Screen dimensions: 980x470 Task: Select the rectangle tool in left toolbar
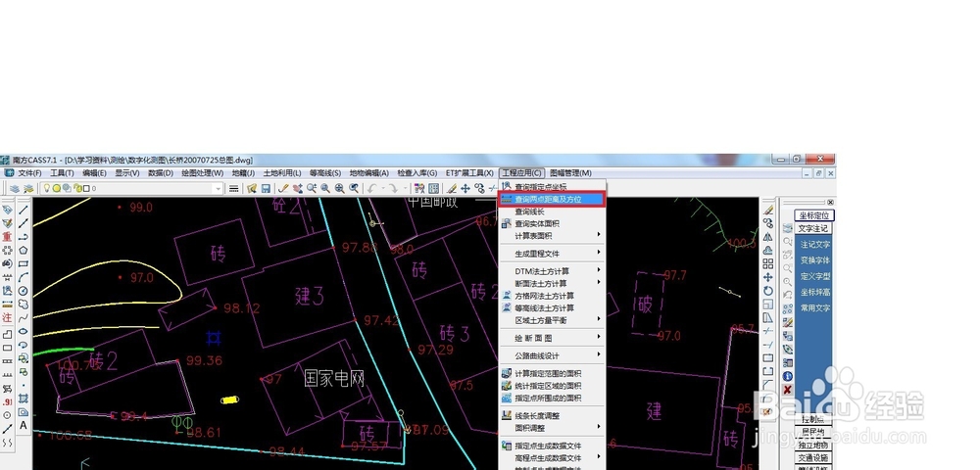point(24,263)
